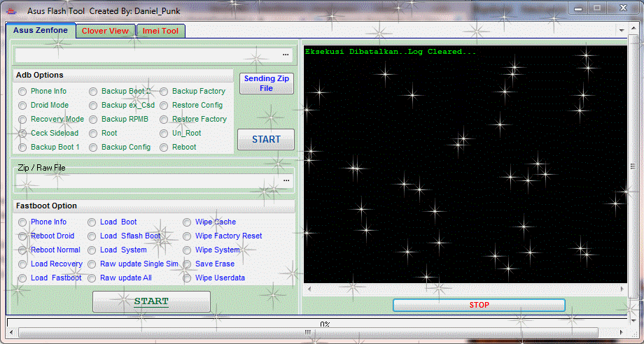Close the Asus Flash Tool window
This screenshot has width=644, height=344.
[x=623, y=8]
